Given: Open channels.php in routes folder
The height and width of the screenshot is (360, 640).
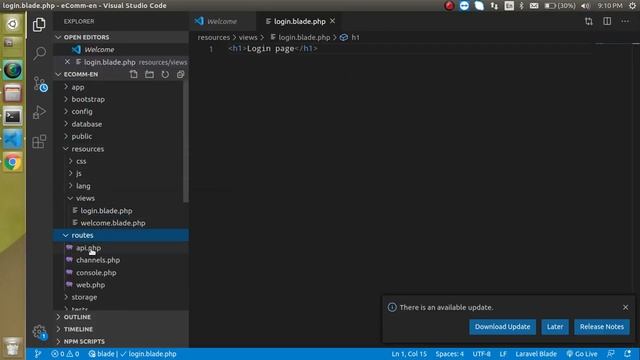Looking at the screenshot, I should coord(121,260).
